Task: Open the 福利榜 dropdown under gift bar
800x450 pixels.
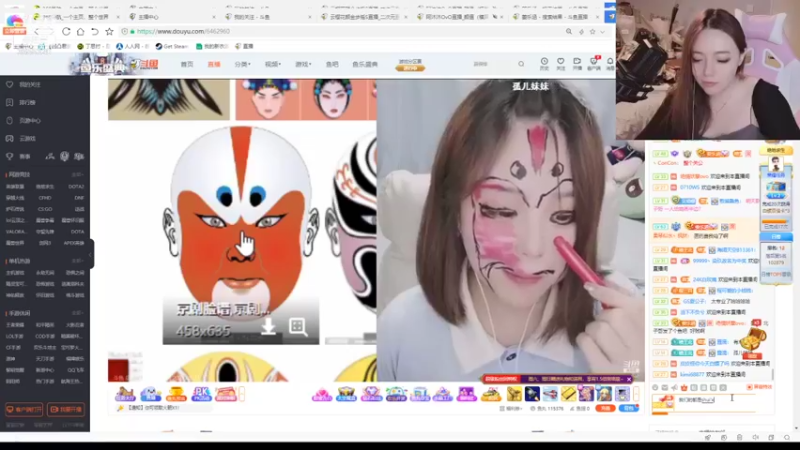Action: pos(511,409)
